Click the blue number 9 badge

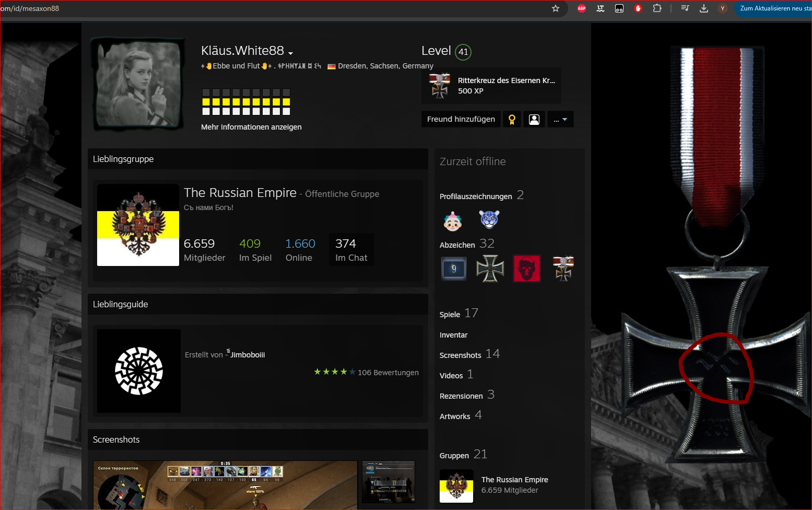click(x=453, y=269)
